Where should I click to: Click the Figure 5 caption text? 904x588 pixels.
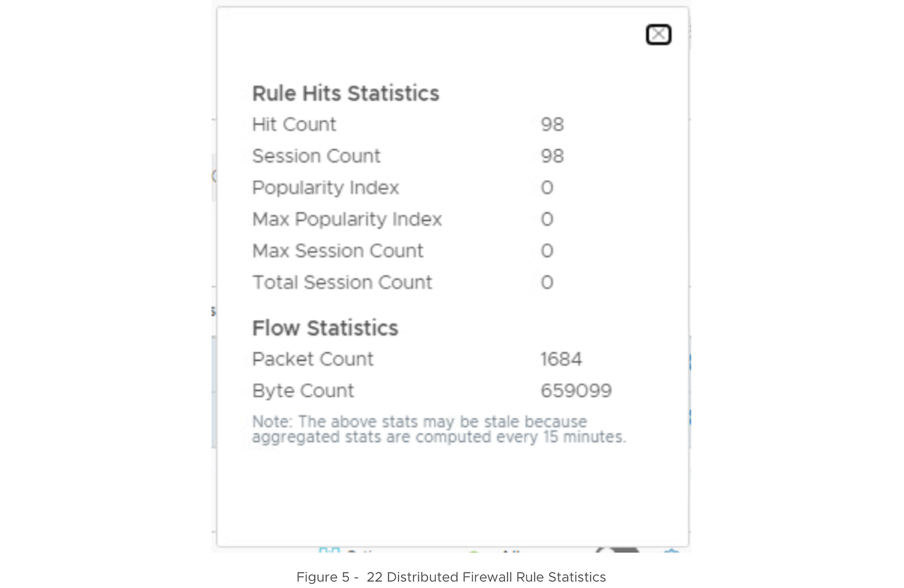coord(451,577)
